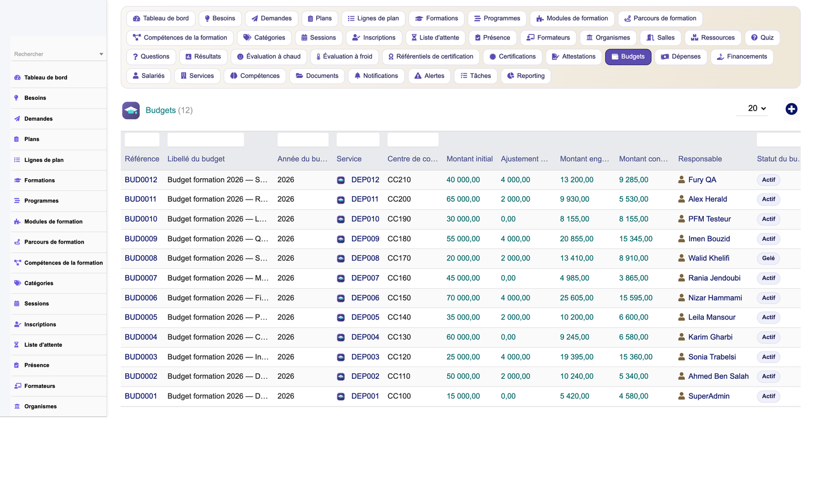Click the Libellé du budget filter field
Image resolution: width=815 pixels, height=504 pixels.
coord(206,140)
